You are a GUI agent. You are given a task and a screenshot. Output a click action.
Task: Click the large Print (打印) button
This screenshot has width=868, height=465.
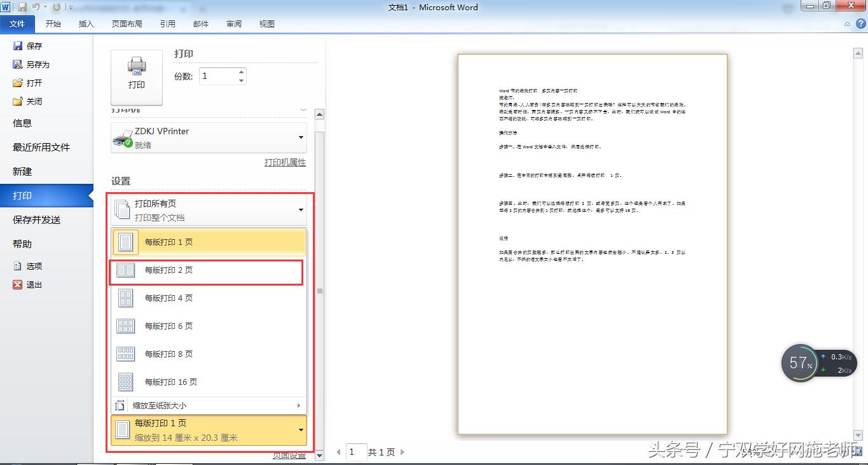click(x=136, y=77)
